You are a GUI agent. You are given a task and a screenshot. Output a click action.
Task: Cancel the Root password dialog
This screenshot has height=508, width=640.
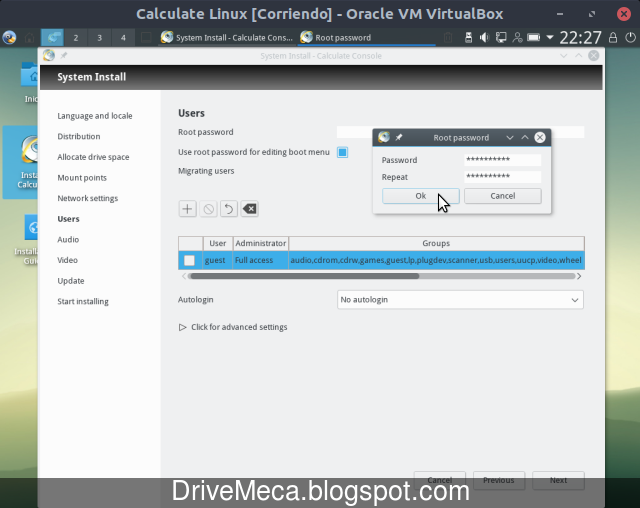click(x=502, y=196)
